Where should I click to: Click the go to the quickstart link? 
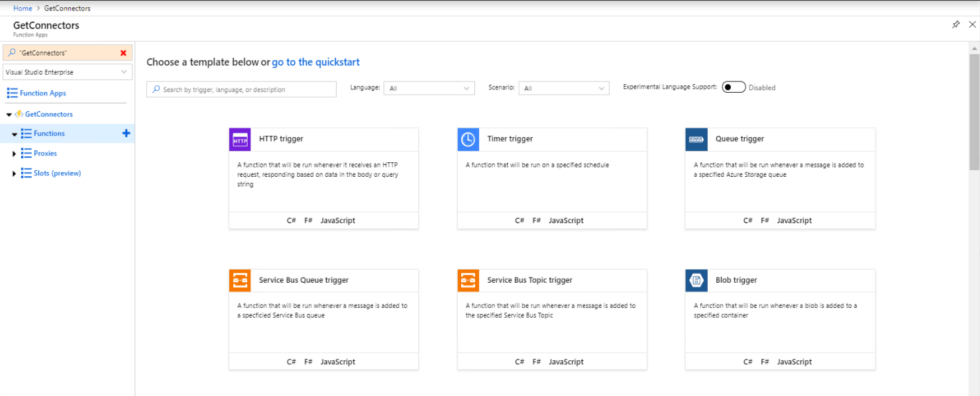(x=315, y=62)
